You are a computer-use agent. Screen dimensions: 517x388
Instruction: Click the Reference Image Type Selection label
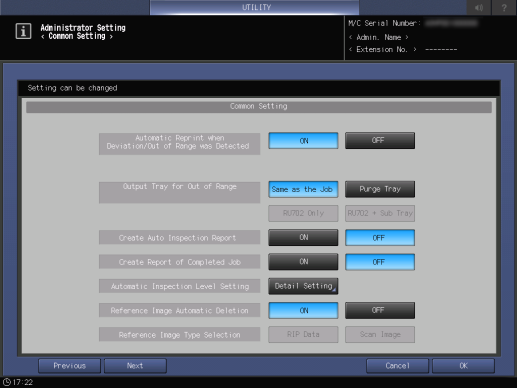[179, 335]
